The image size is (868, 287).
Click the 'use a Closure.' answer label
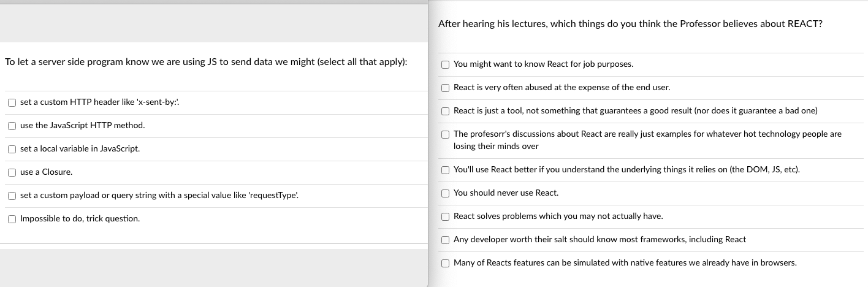[46, 172]
